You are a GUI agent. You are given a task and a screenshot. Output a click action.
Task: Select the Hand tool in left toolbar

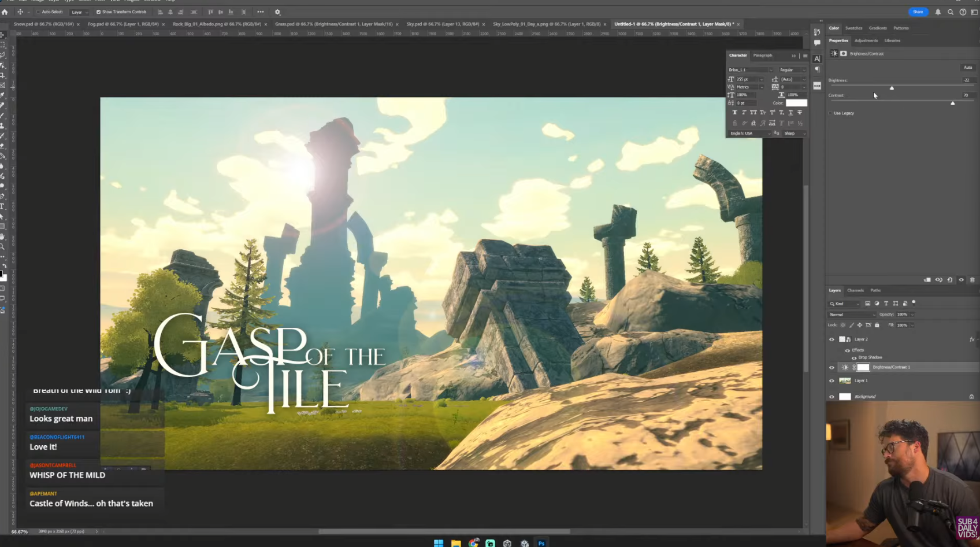coord(3,236)
